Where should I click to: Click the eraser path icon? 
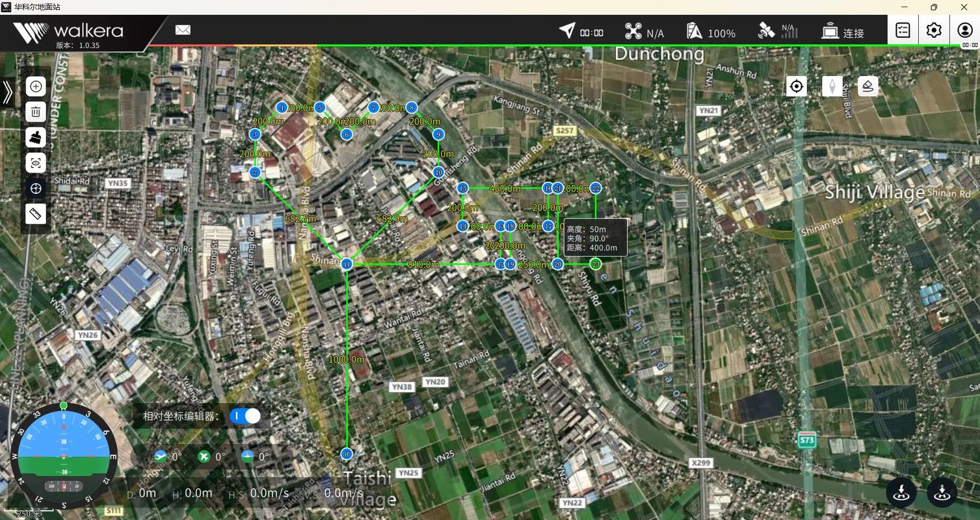coord(867,86)
